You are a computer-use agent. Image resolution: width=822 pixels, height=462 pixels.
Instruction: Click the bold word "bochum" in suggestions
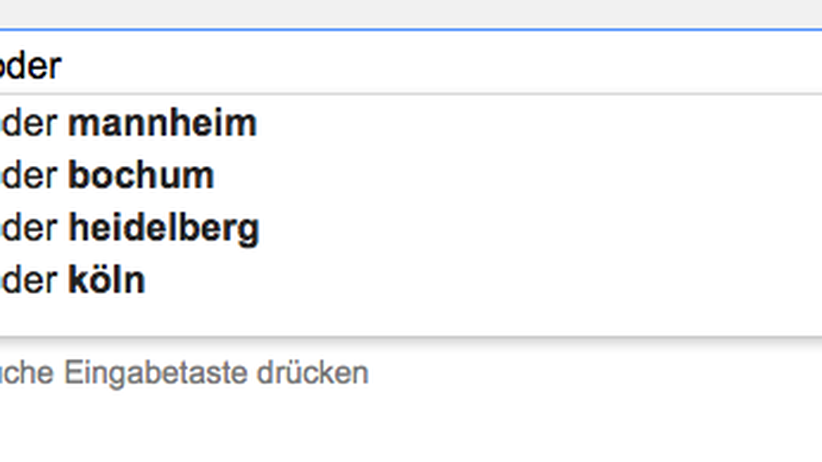click(x=141, y=176)
